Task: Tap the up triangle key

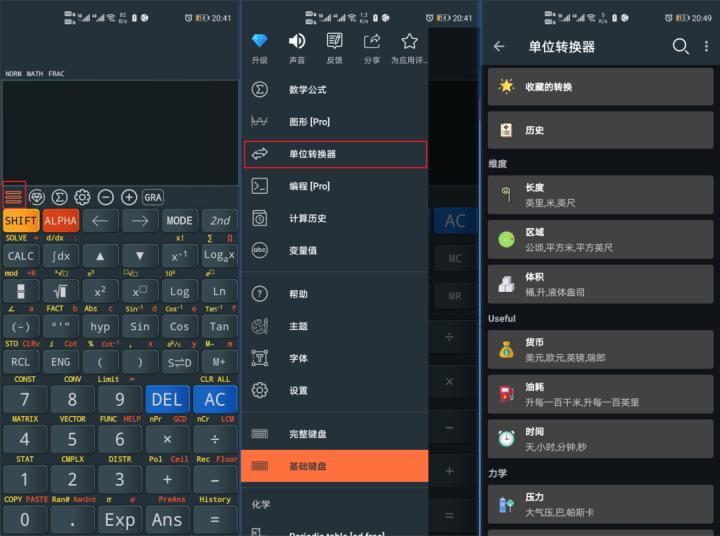Action: (100, 256)
